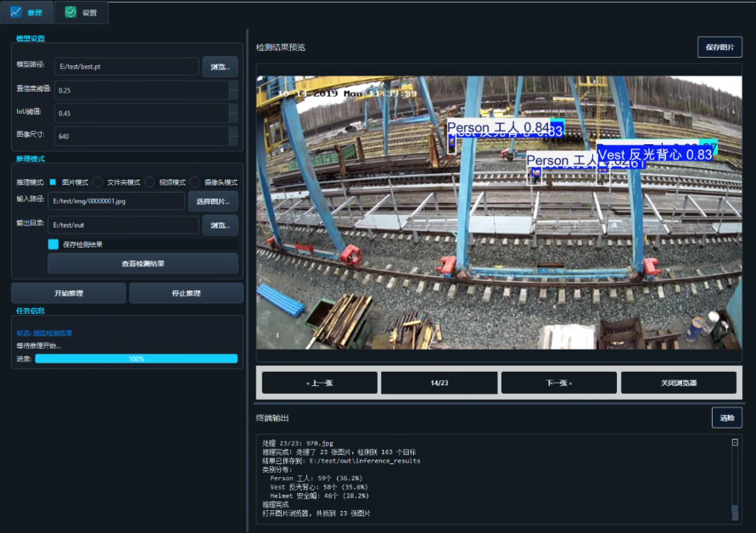
Task: Decrease 置信度阈值 with its down arrow
Action: 233,94
